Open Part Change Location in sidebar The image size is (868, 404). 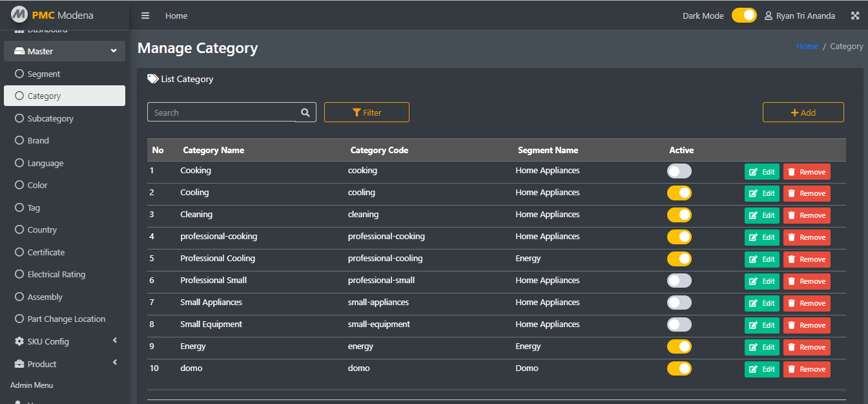65,319
